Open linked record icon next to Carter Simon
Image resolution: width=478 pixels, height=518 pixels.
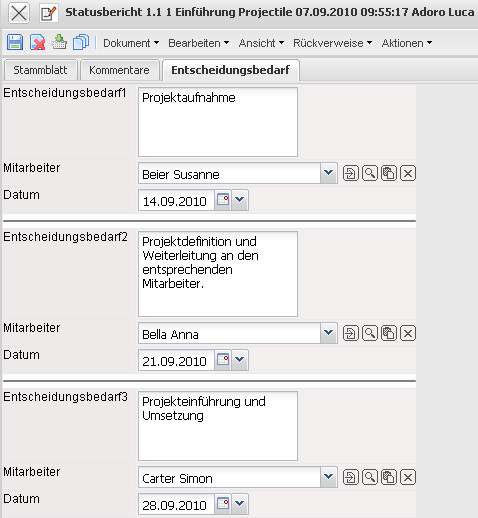pyautogui.click(x=350, y=477)
